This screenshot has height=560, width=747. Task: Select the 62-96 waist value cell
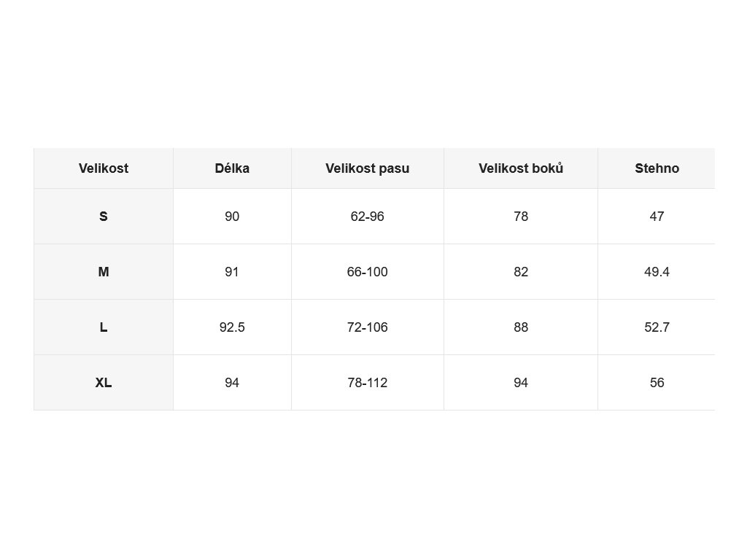click(x=368, y=216)
